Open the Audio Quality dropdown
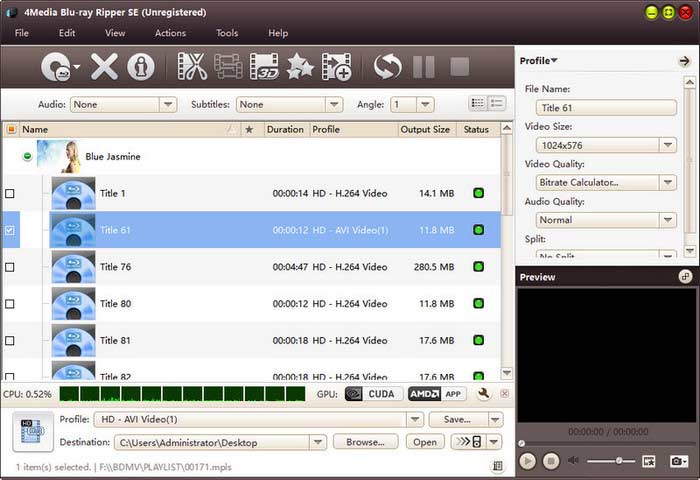 point(668,220)
